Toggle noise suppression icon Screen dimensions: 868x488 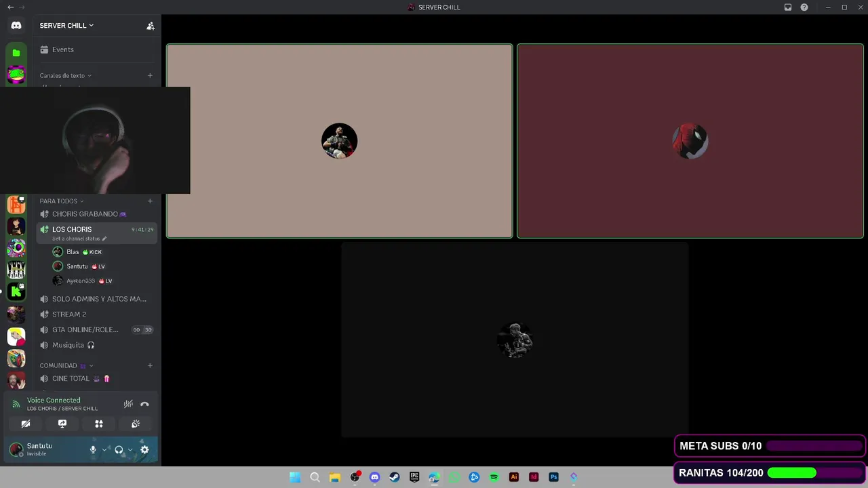click(x=128, y=404)
